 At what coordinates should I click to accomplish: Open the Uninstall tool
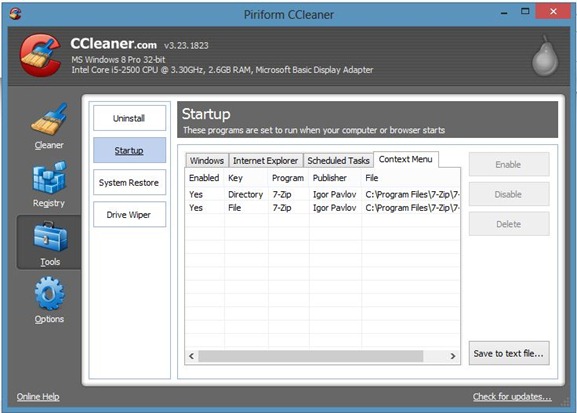(130, 118)
